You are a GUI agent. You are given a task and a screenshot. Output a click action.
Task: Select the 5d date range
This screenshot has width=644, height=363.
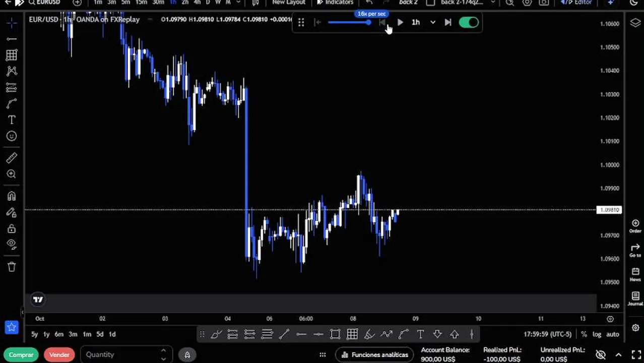click(x=100, y=334)
